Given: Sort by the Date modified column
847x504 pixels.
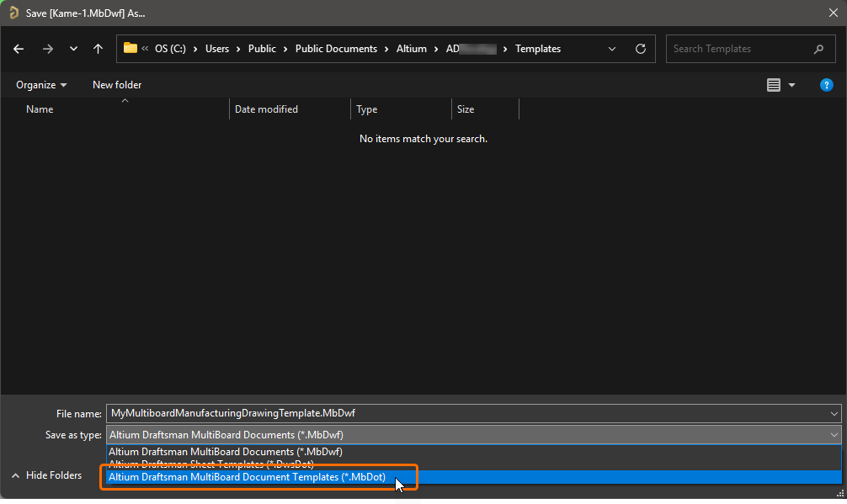Looking at the screenshot, I should tap(266, 109).
